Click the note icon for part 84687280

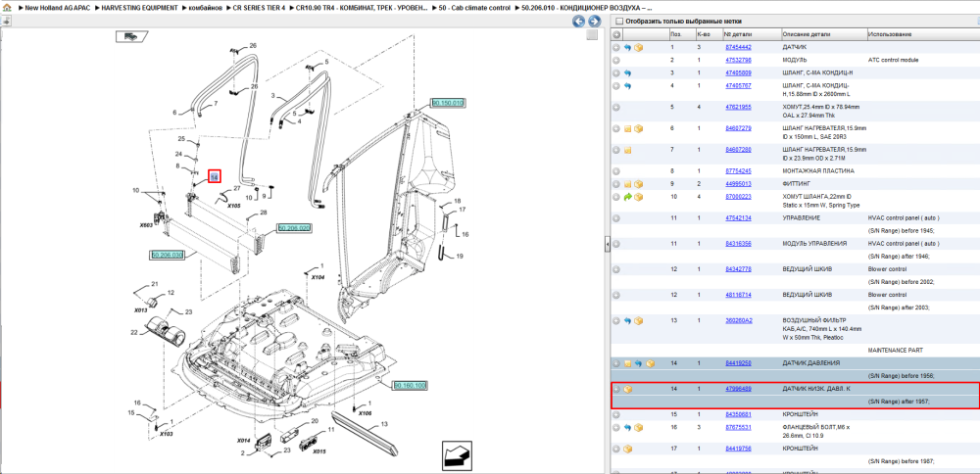point(627,150)
